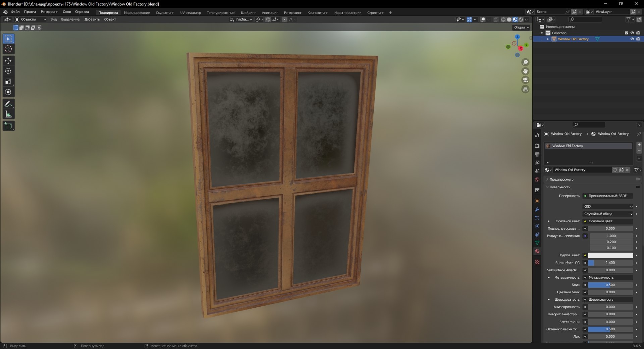Toggle viewport overlays button
The image size is (644, 349).
pos(483,19)
